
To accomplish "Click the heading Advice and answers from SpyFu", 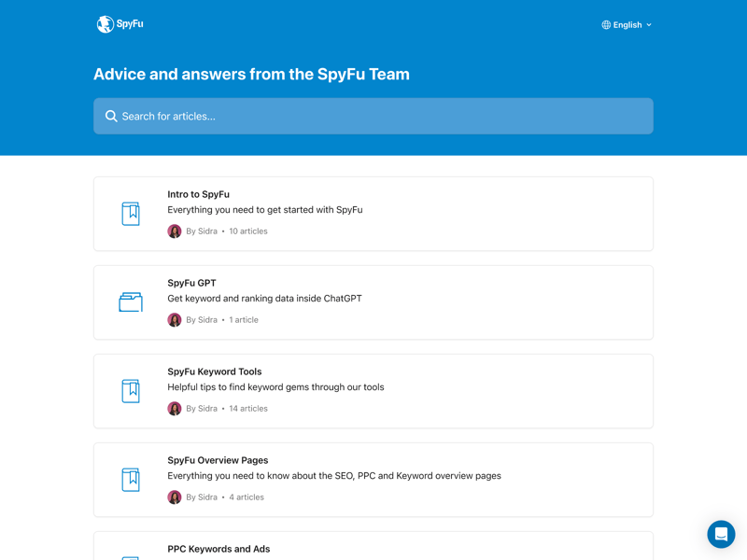I will [251, 75].
